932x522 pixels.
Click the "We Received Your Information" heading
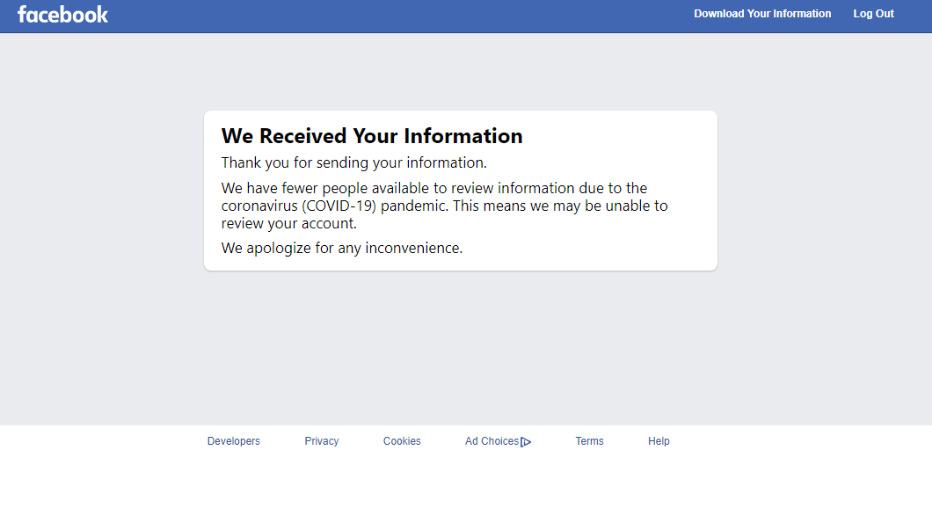(371, 136)
